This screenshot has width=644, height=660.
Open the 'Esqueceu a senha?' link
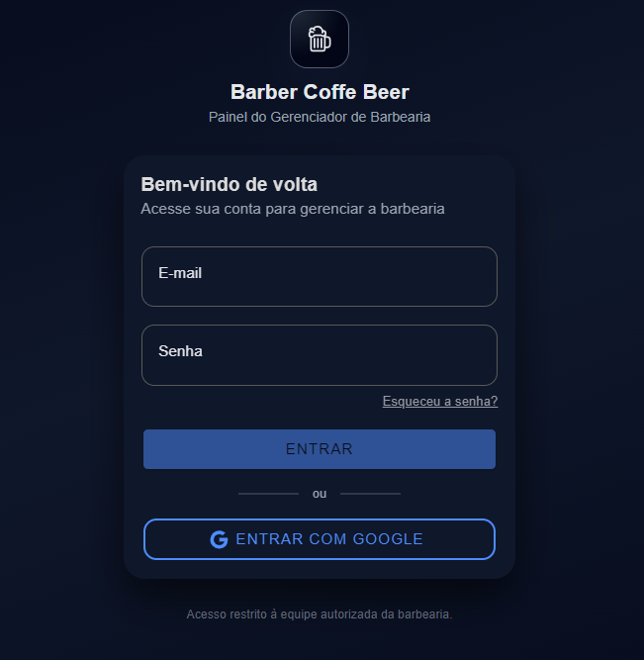439,402
